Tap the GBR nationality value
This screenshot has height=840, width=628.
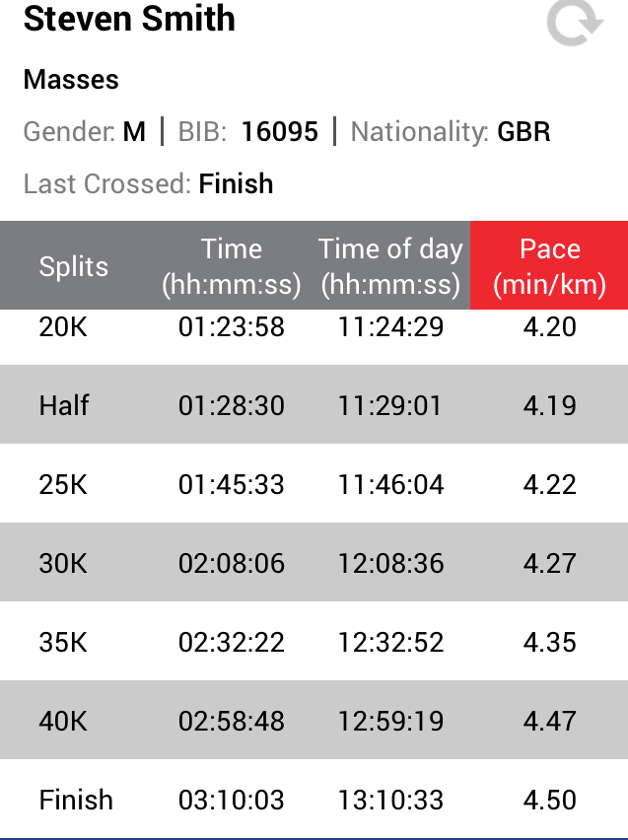coord(523,132)
